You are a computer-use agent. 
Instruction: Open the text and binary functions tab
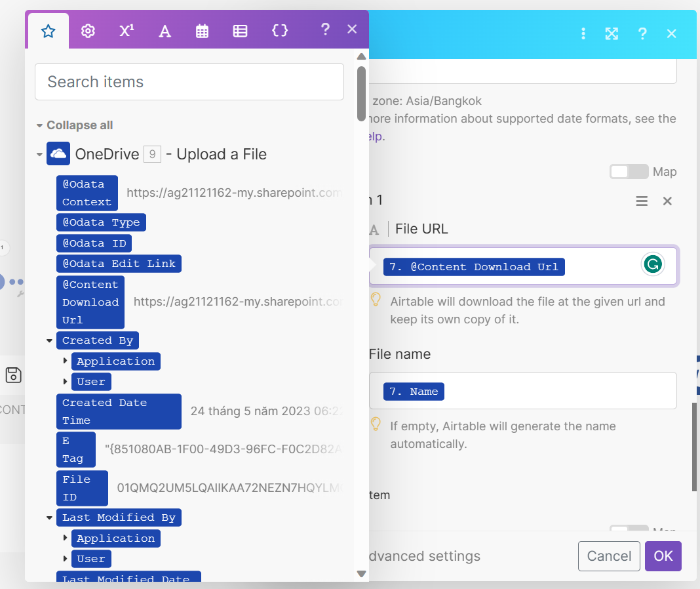(x=165, y=31)
